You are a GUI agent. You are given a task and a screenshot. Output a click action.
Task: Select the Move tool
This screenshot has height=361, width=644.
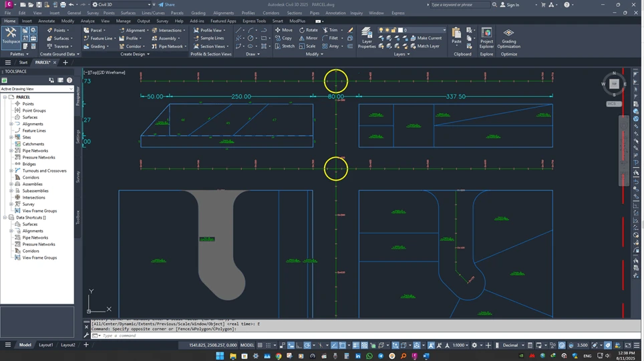pos(283,30)
